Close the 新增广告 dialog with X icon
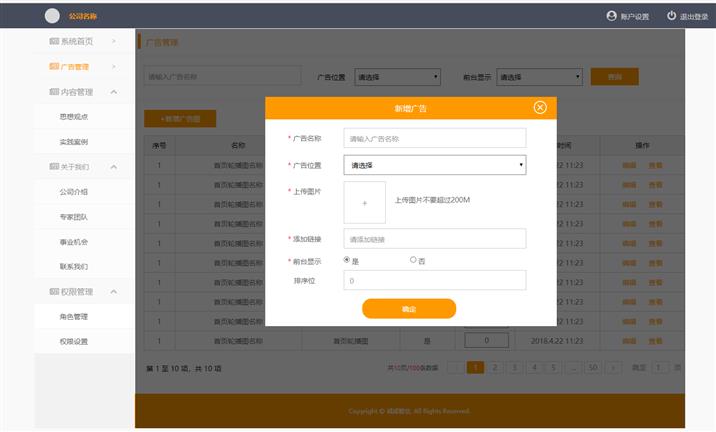Screen dimensions: 716x432 click(540, 107)
